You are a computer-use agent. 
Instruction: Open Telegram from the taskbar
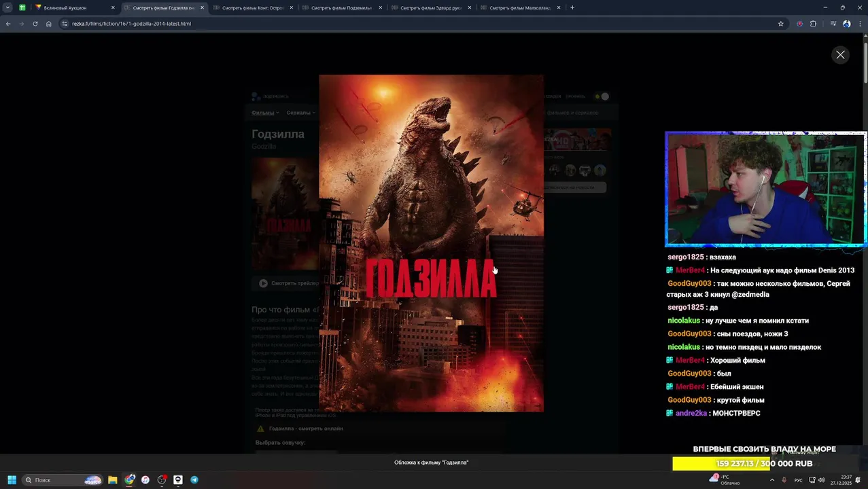(194, 480)
